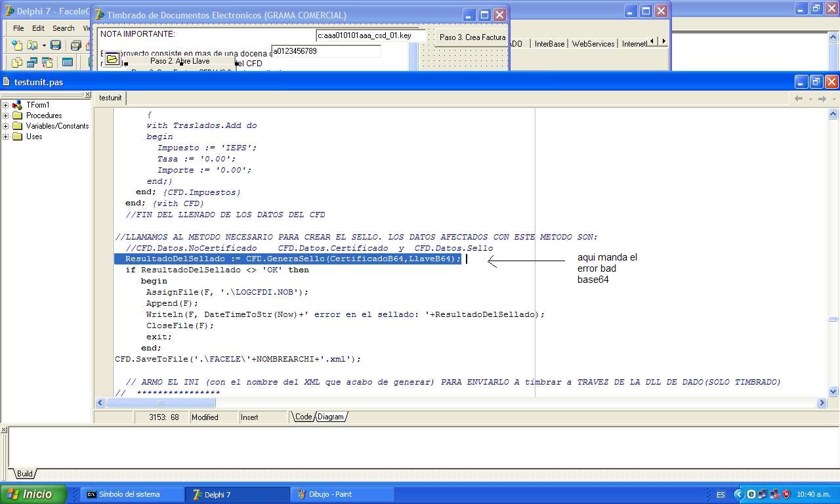Screen dimensions: 840x504
Task: Switch to the testunit editor tab
Action: tap(110, 98)
